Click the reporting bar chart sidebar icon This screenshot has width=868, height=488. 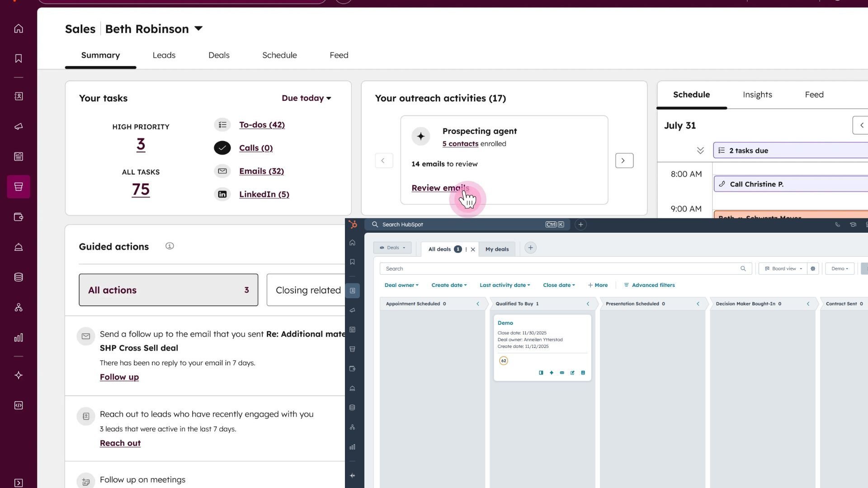tap(19, 338)
